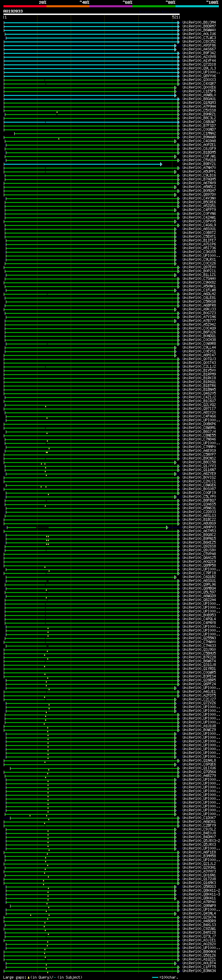Select hit label UniRef100_Q9LJL3
Image resolution: width=222 pixels, height=980 pixels.
pyautogui.click(x=199, y=68)
